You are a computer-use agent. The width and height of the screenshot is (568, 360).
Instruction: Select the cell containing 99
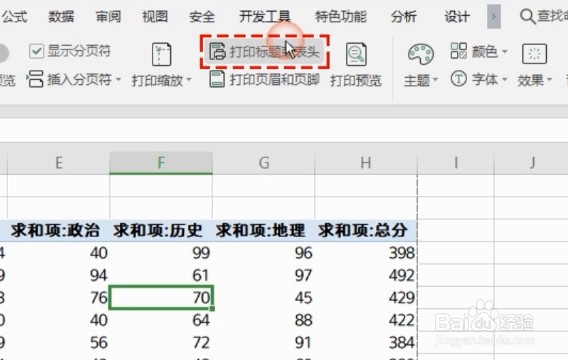tap(161, 253)
